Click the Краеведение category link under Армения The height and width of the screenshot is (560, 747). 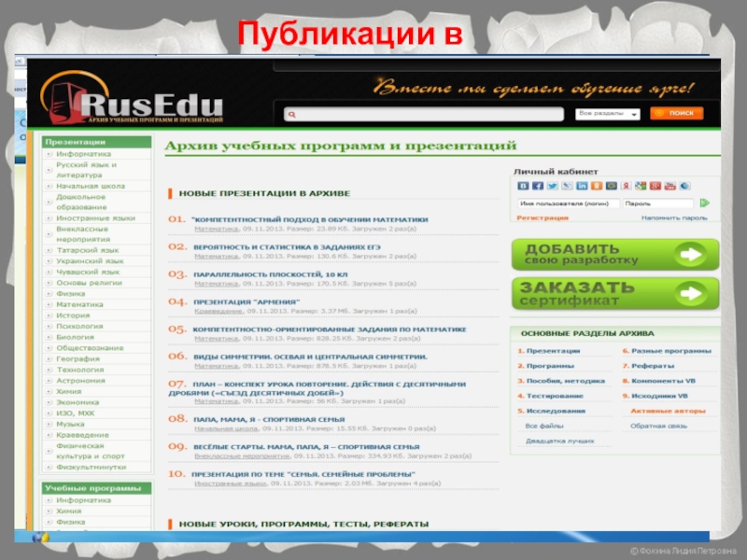click(x=218, y=311)
